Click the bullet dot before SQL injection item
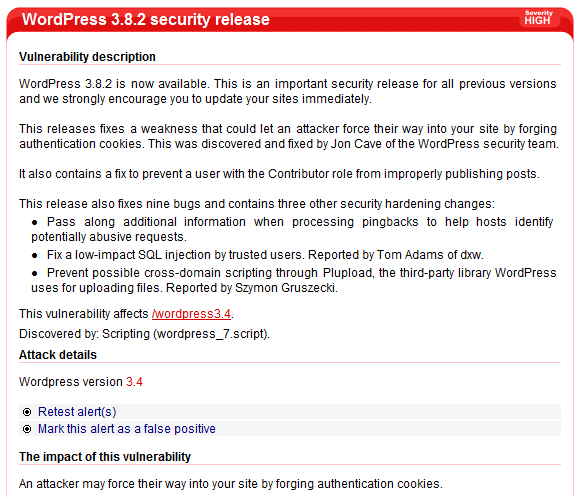 click(35, 255)
